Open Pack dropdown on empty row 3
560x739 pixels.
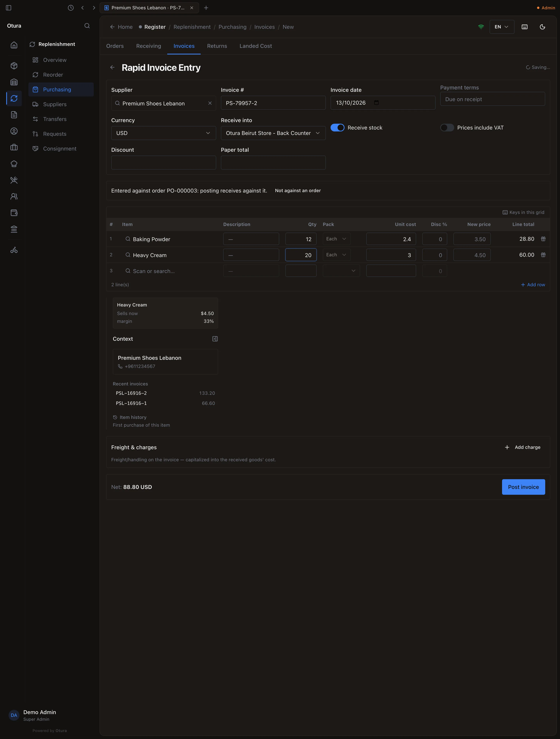[x=341, y=271]
